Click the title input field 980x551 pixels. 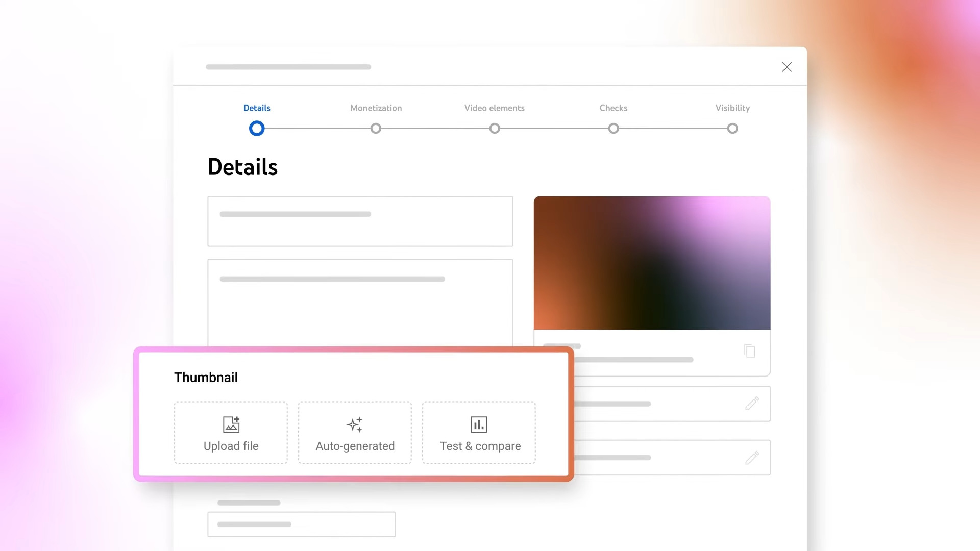click(x=360, y=221)
